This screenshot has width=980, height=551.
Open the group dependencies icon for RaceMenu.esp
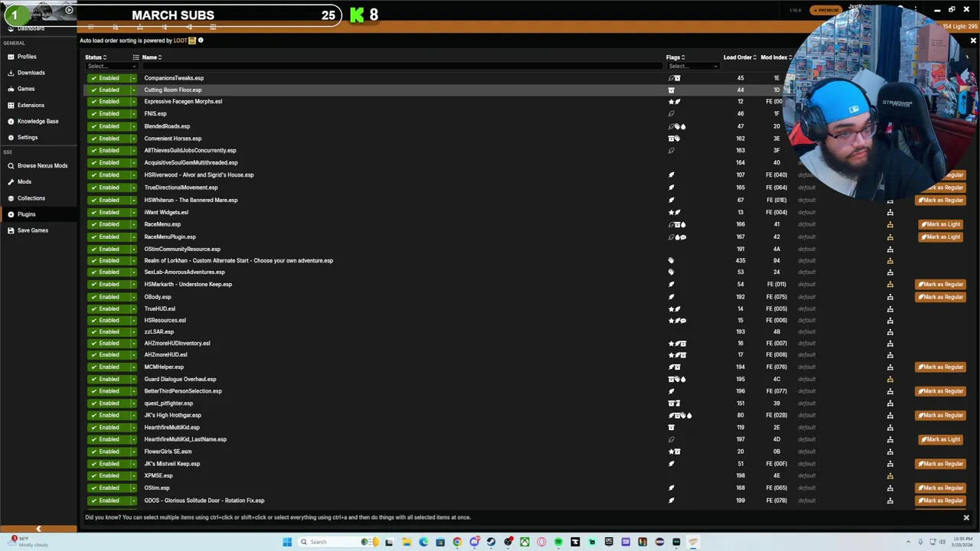[890, 224]
